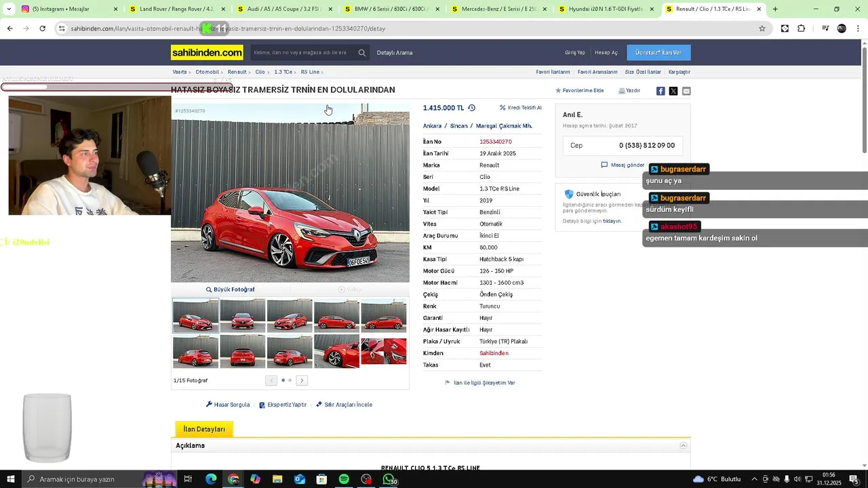
Task: Open WhatsApp from taskbar
Action: click(389, 479)
